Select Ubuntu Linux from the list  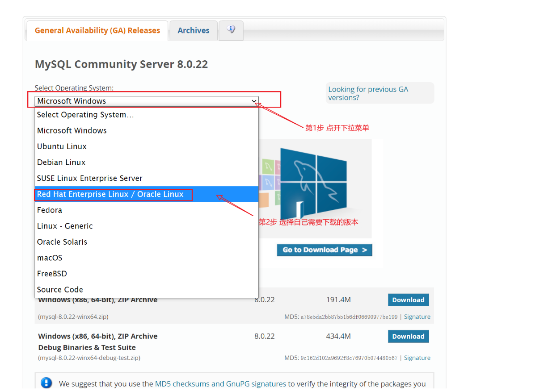tap(147, 146)
